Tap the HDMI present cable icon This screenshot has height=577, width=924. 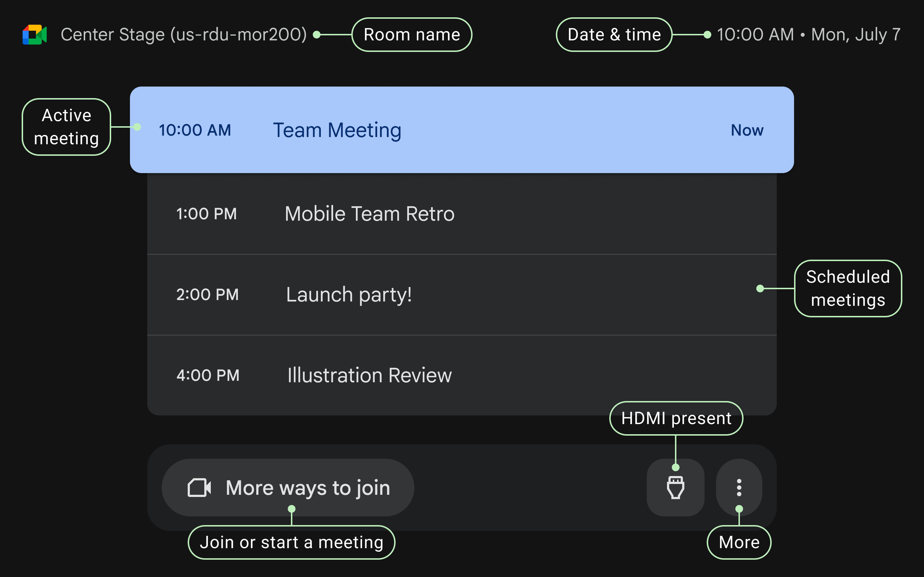[x=675, y=488]
